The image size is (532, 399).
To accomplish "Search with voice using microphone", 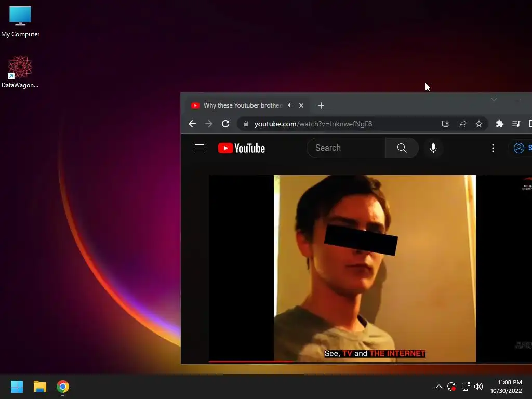I will point(433,148).
